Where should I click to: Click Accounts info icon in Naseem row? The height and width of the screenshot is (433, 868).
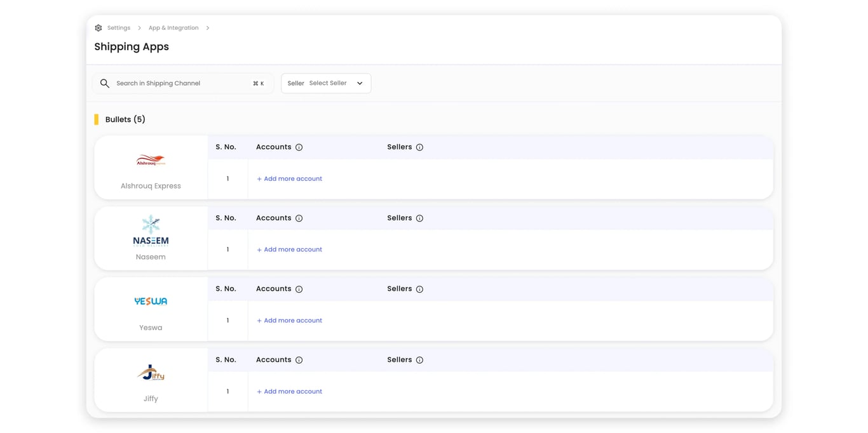(299, 218)
